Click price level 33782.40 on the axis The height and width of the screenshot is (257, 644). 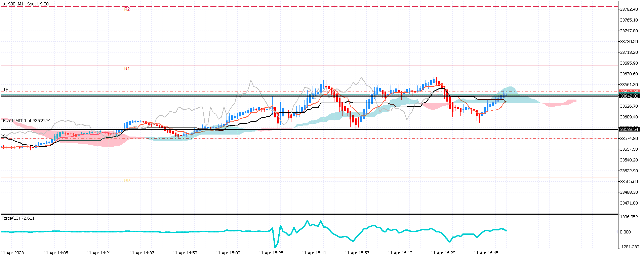pyautogui.click(x=629, y=9)
